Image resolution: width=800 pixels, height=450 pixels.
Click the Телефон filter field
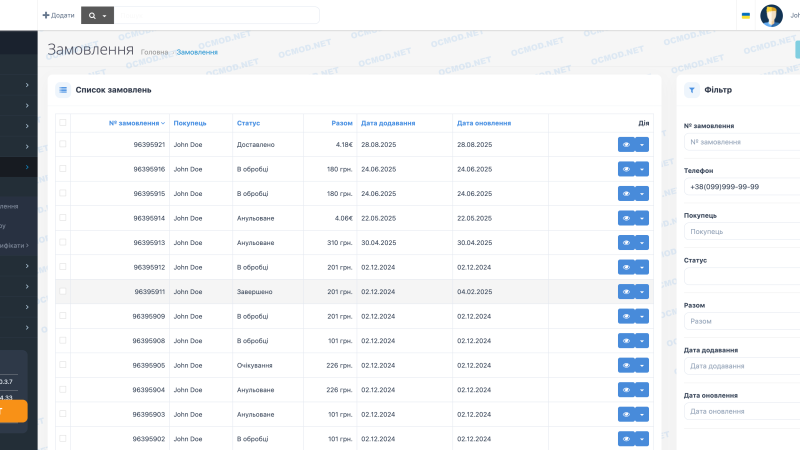click(742, 187)
